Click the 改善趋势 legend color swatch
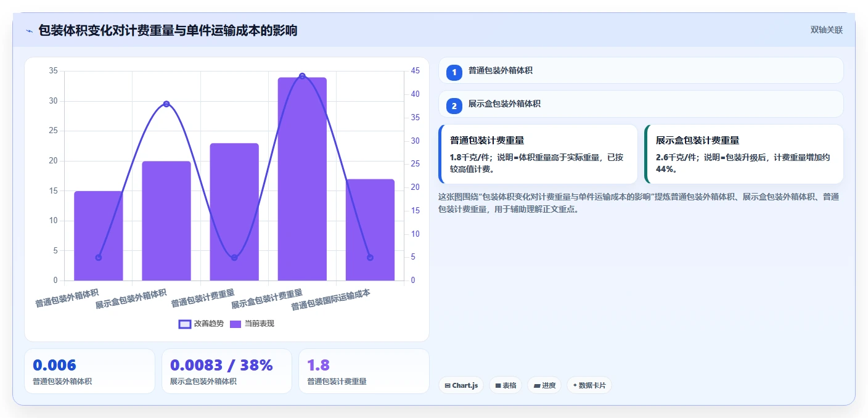 tap(184, 324)
